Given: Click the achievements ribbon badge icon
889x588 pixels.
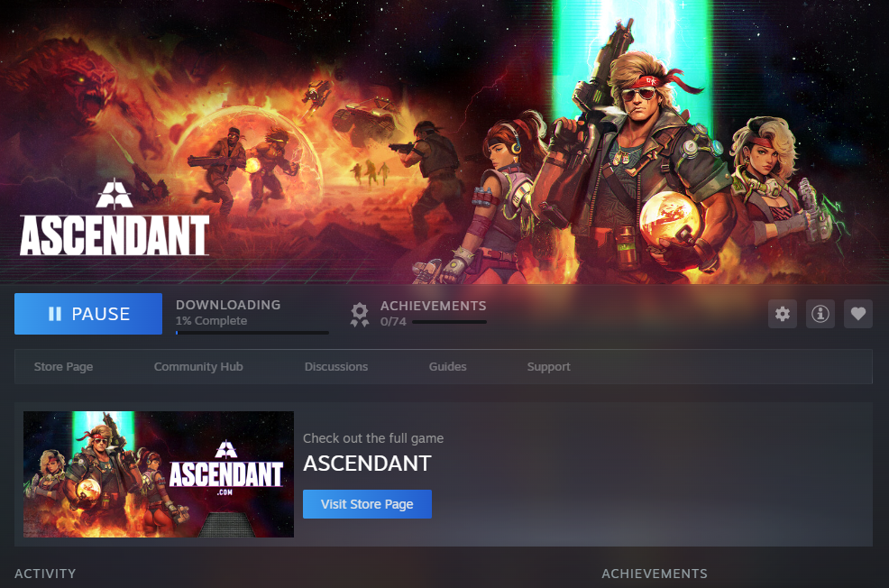Looking at the screenshot, I should point(360,315).
